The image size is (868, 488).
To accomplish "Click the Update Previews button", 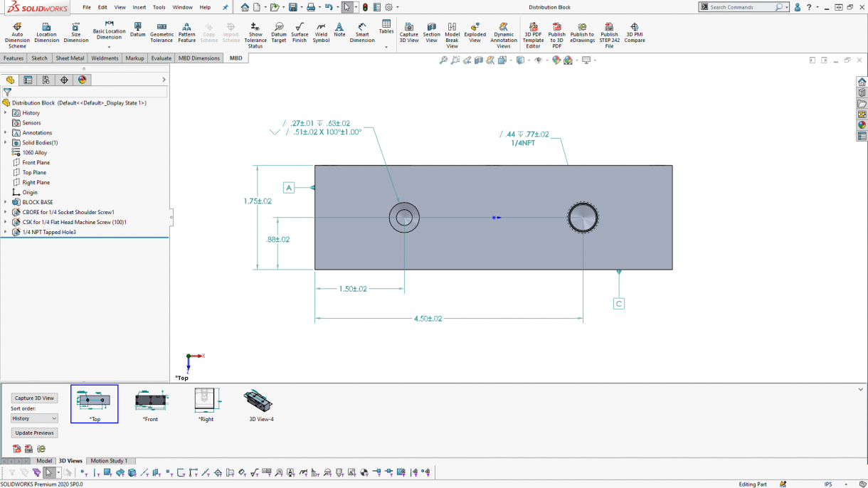I will 34,433.
